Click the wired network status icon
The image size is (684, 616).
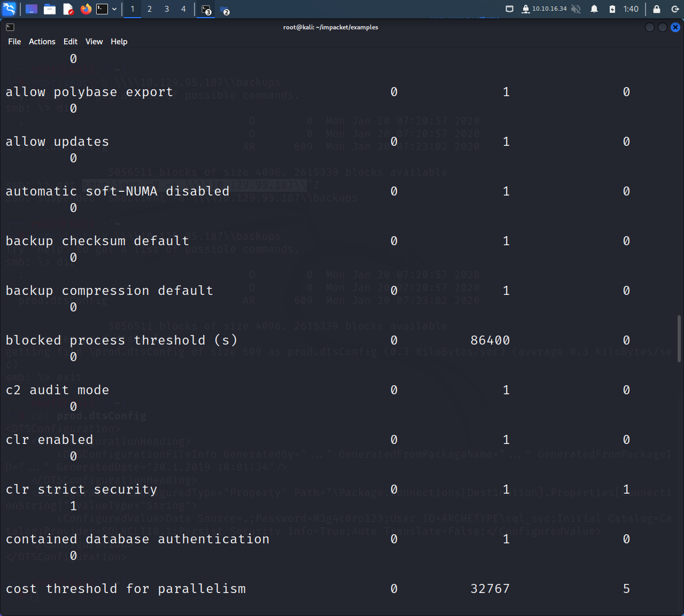pos(509,9)
